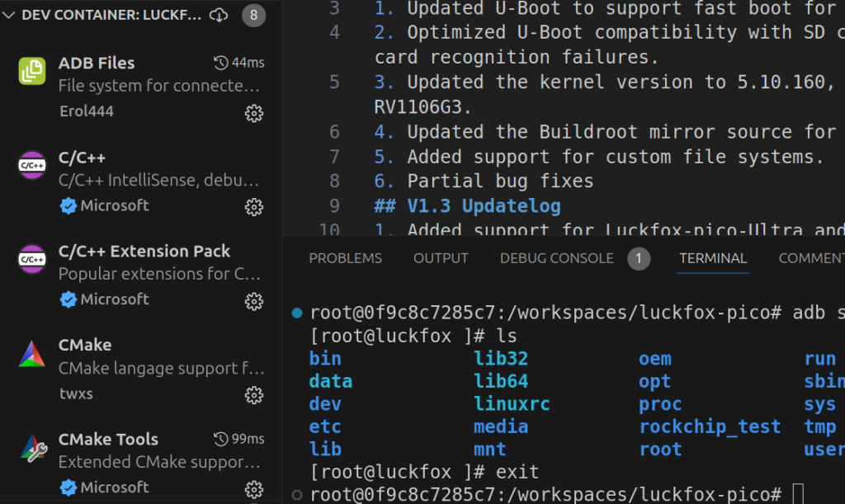
Task: Click the terminal cursor at the last prompt
Action: [x=798, y=494]
